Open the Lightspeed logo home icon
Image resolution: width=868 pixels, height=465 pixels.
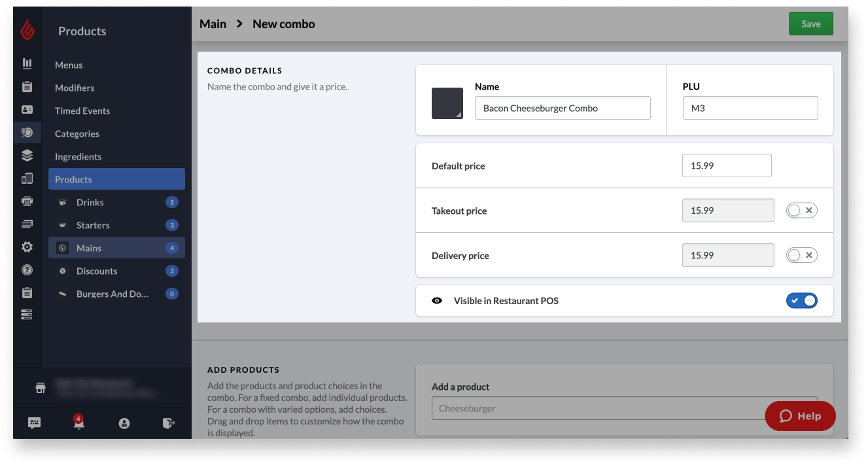[x=27, y=30]
